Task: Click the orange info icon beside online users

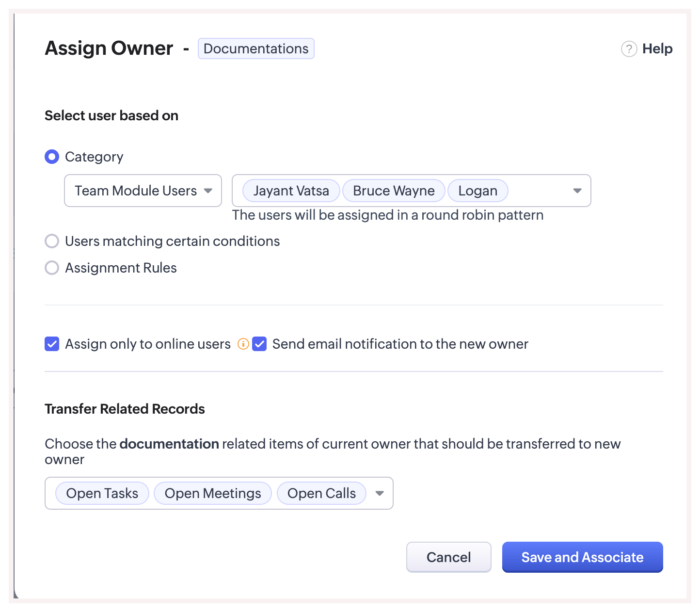Action: (x=243, y=344)
